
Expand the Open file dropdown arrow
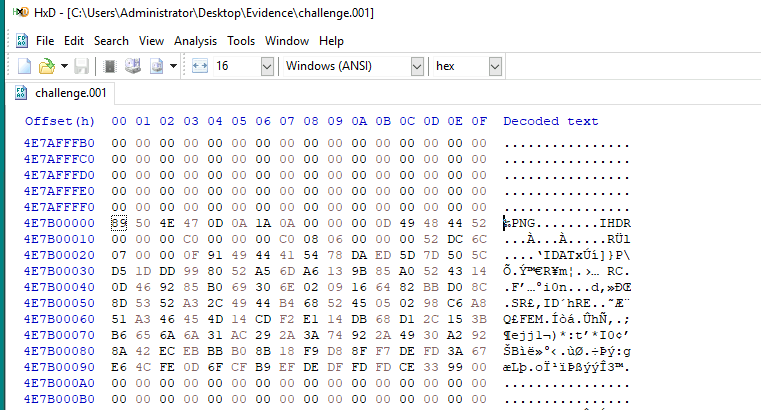click(x=64, y=66)
